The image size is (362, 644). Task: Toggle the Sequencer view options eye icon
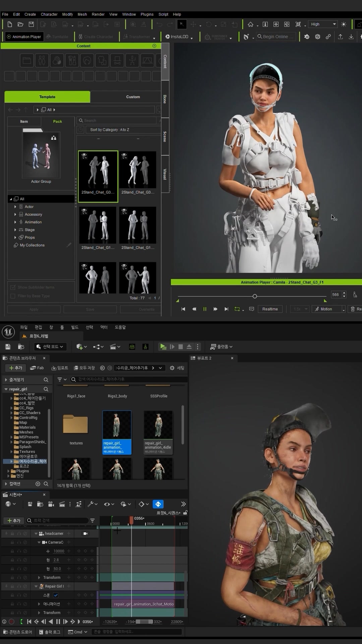109,504
